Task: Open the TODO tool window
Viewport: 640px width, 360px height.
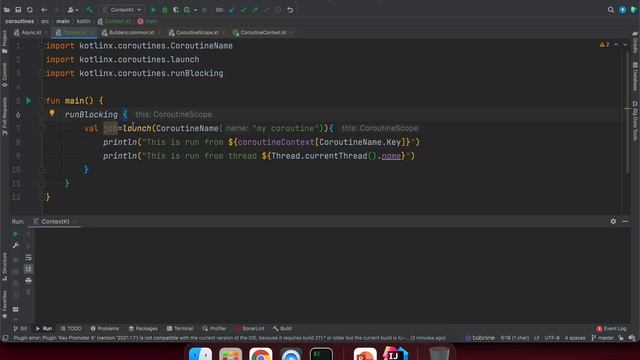Action: 71,328
